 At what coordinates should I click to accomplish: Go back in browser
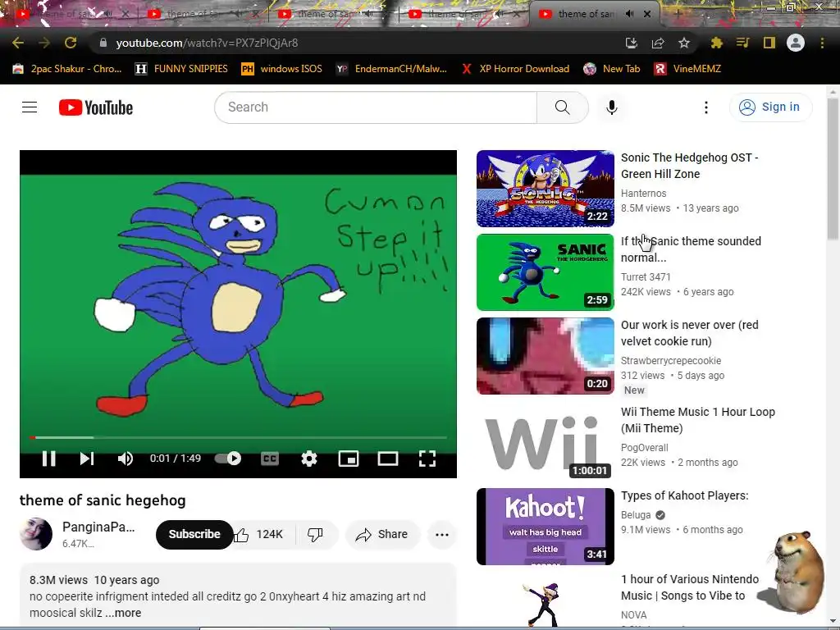click(x=18, y=43)
